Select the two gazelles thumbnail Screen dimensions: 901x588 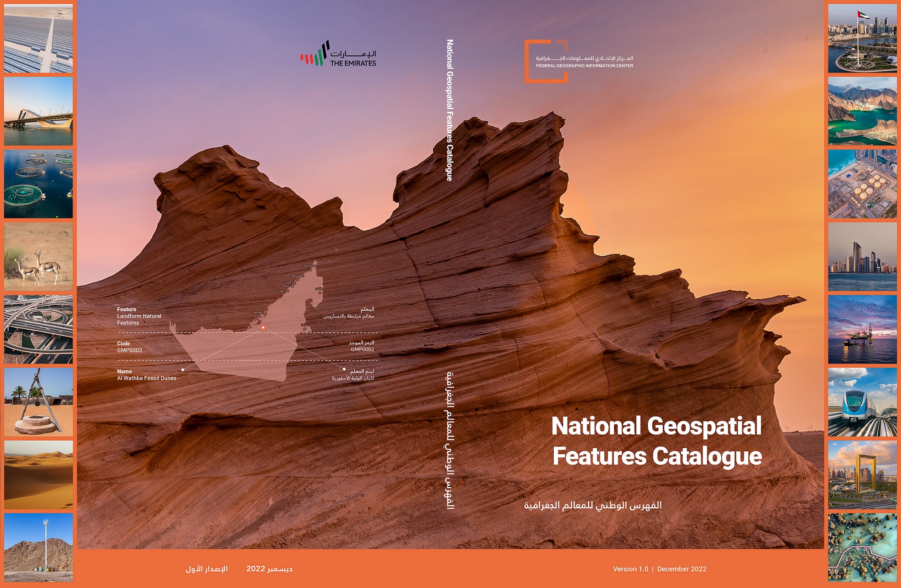pyautogui.click(x=38, y=256)
